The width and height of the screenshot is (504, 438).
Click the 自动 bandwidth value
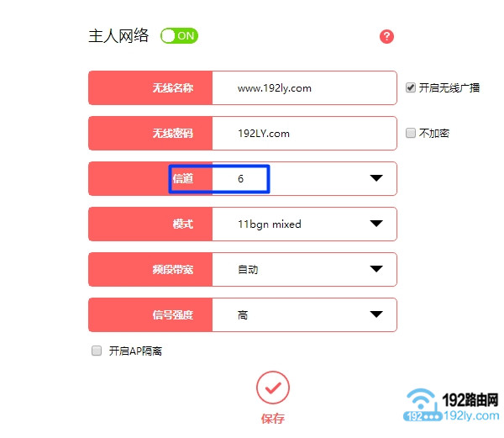248,270
